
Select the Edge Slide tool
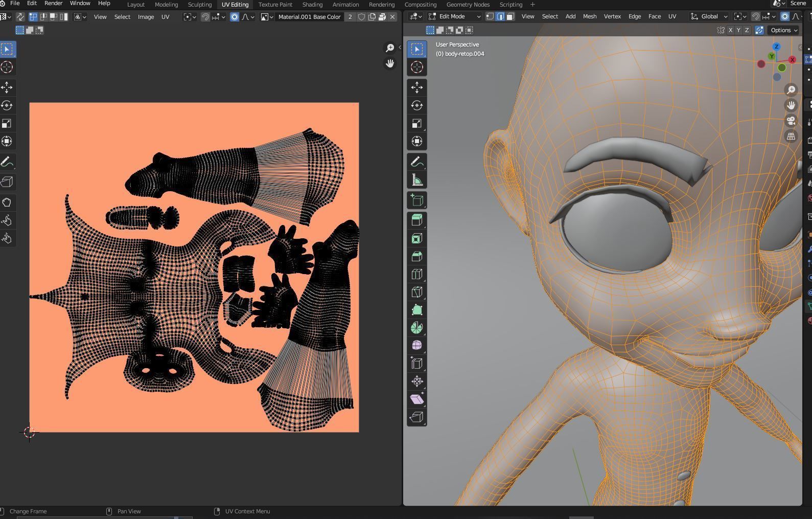[x=417, y=364]
